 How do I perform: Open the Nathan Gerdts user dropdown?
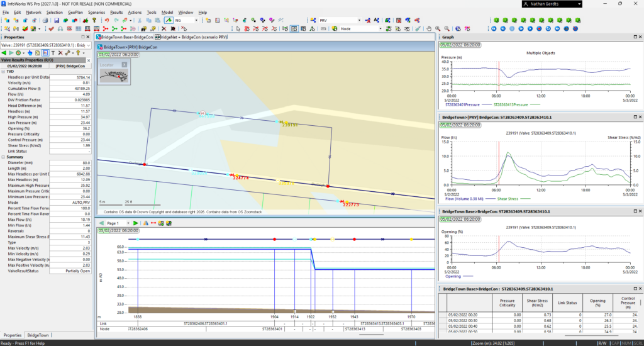click(579, 4)
